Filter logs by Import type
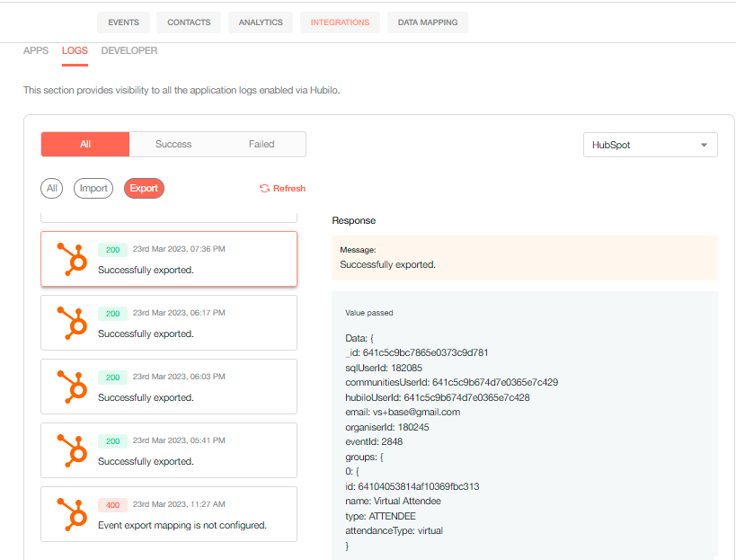 93,188
